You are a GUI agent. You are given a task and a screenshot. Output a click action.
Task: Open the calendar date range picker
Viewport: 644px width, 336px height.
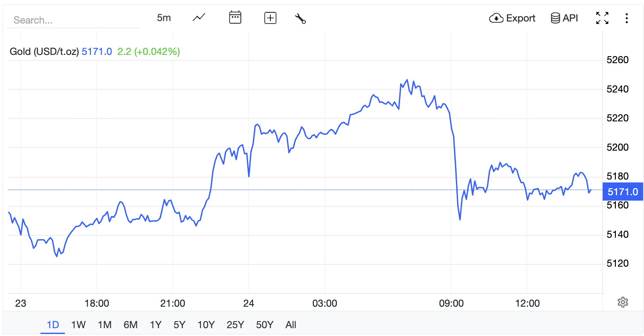click(x=235, y=18)
